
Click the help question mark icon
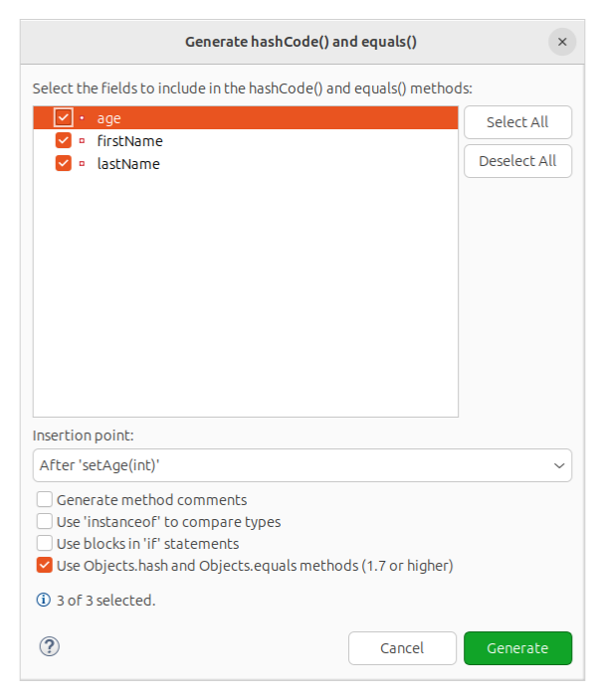point(50,647)
